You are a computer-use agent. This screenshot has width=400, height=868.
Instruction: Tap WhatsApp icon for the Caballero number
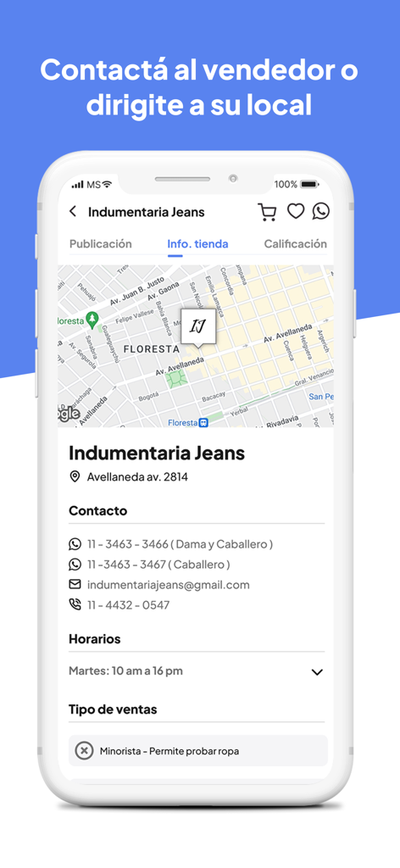(x=75, y=564)
